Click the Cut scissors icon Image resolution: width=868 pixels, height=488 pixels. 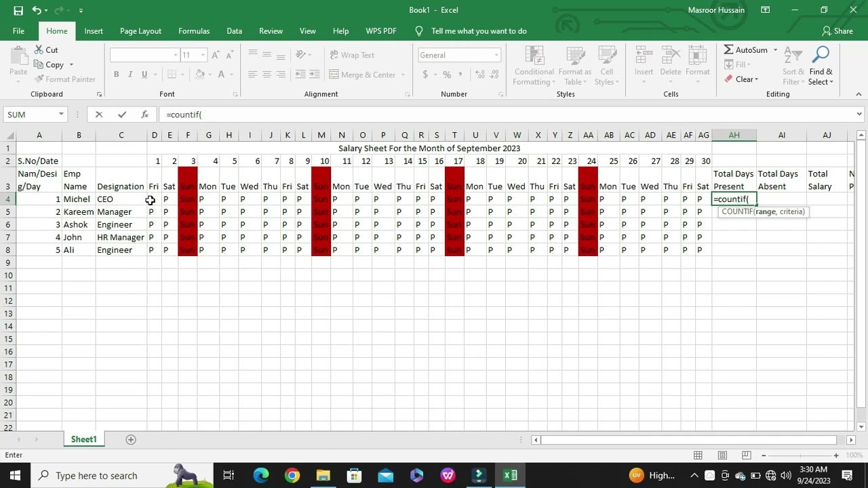(37, 50)
